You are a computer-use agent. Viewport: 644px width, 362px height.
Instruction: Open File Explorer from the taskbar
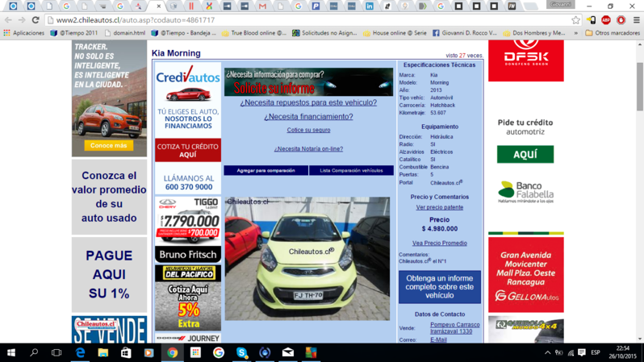[102, 352]
